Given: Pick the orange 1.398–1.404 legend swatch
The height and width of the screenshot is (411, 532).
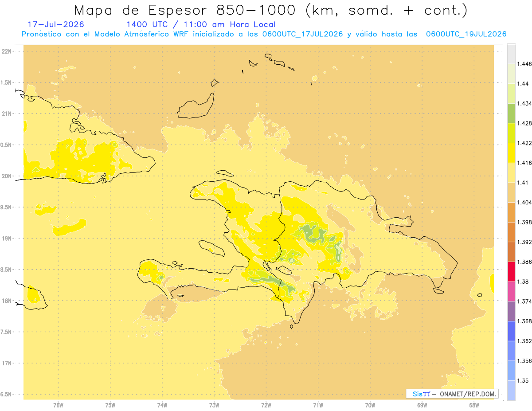Looking at the screenshot, I should 511,212.
